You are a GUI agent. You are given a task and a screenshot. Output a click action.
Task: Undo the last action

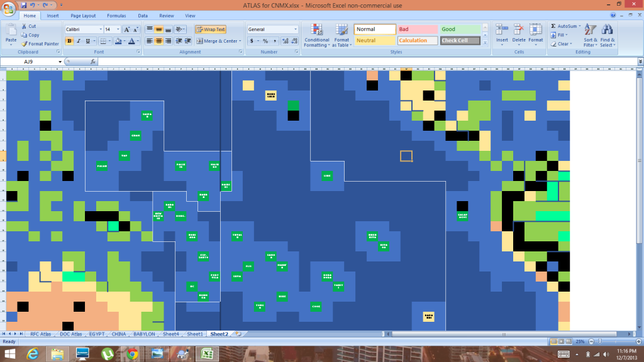[x=33, y=5]
